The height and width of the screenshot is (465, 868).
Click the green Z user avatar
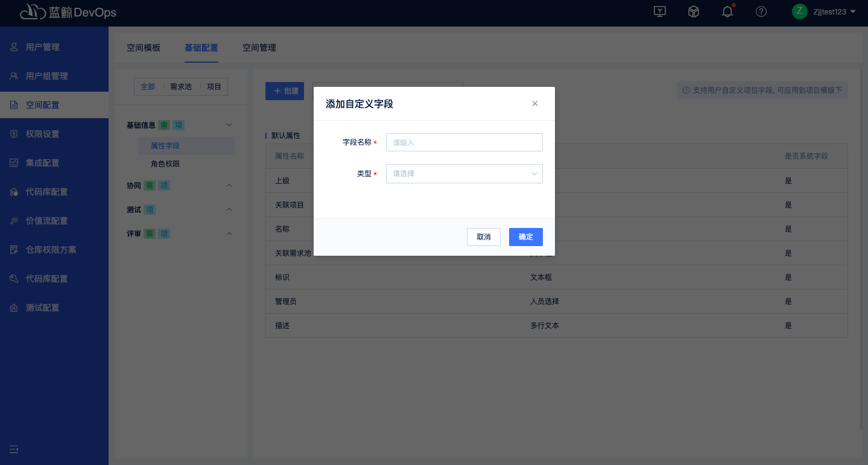[800, 11]
